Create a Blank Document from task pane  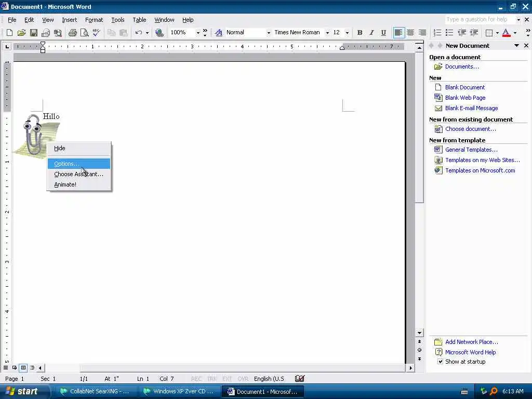coord(465,87)
